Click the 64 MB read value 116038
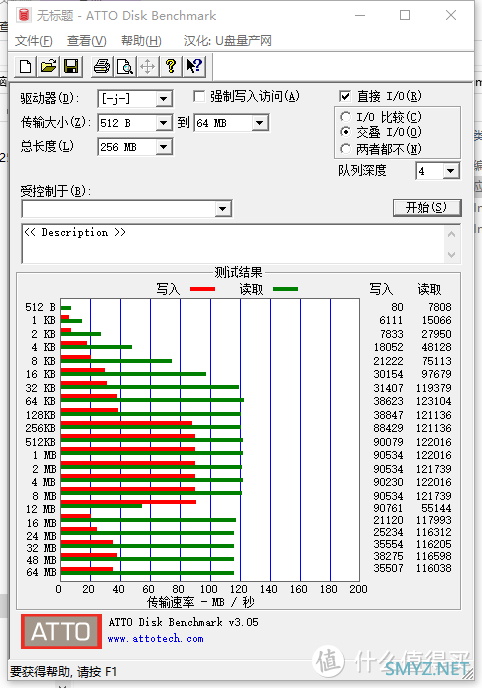This screenshot has width=482, height=688. [434, 568]
